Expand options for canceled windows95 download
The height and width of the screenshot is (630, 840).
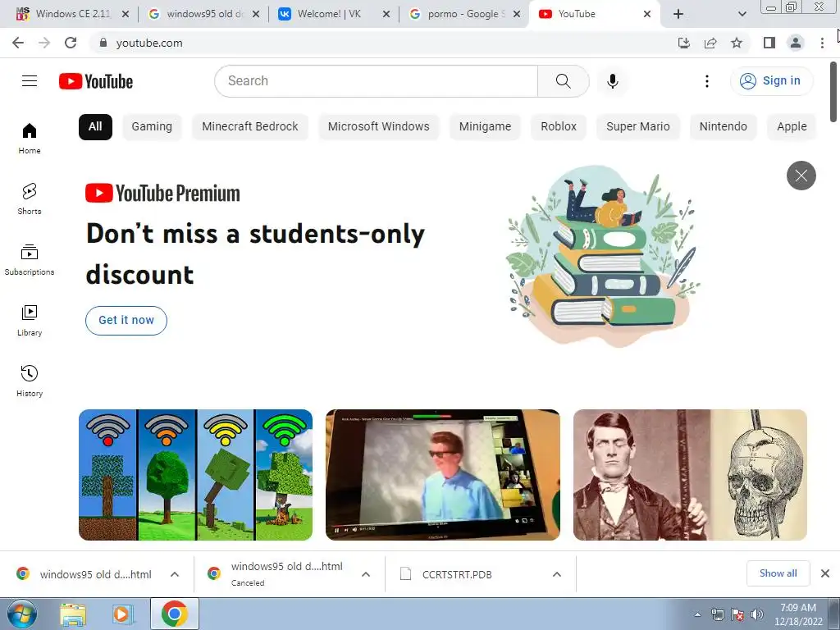point(366,574)
